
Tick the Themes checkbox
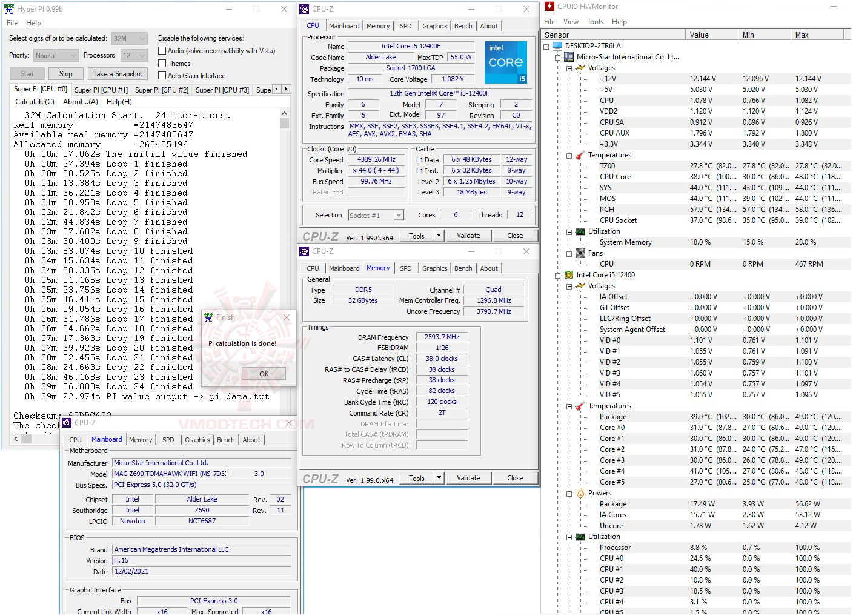tap(162, 63)
